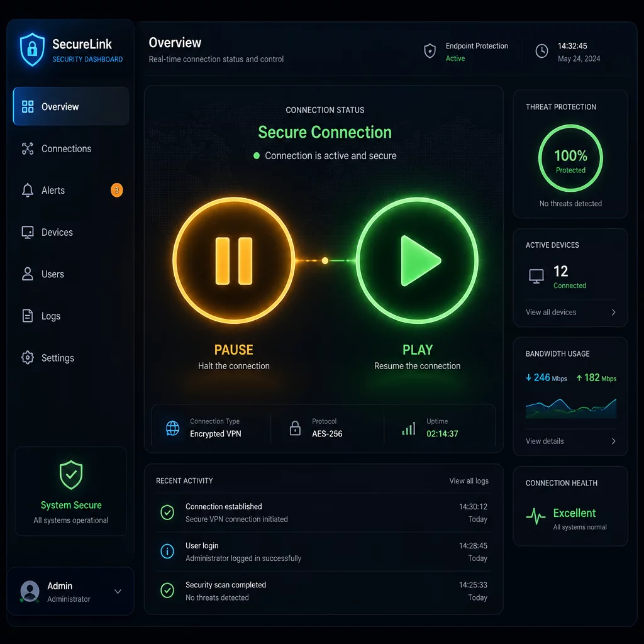
Task: Click the clock icon beside 14:32:45
Action: coord(541,51)
